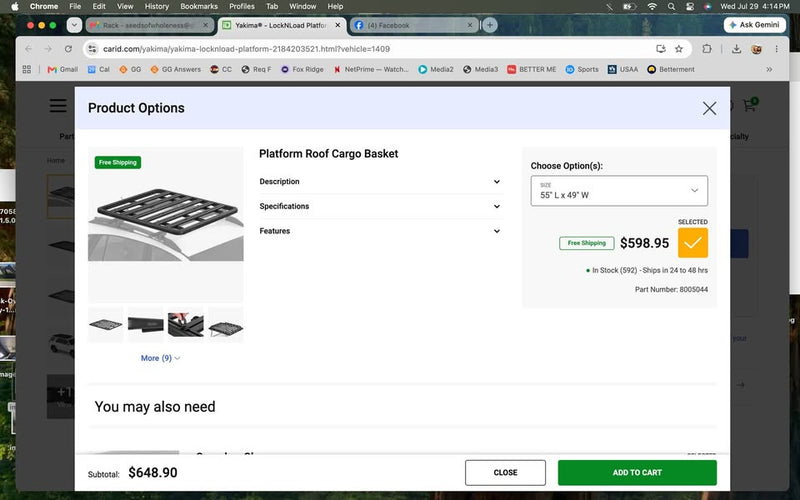Open the bookmarks apps grid icon
The width and height of the screenshot is (800, 500).
pos(27,69)
